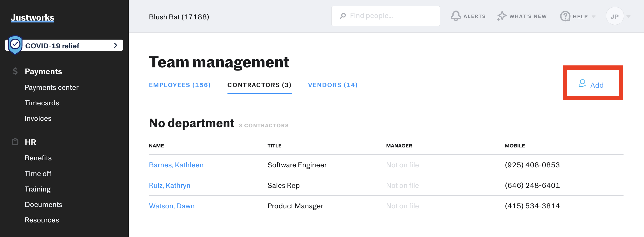This screenshot has height=237, width=644.
Task: Click the Add person icon
Action: [582, 83]
